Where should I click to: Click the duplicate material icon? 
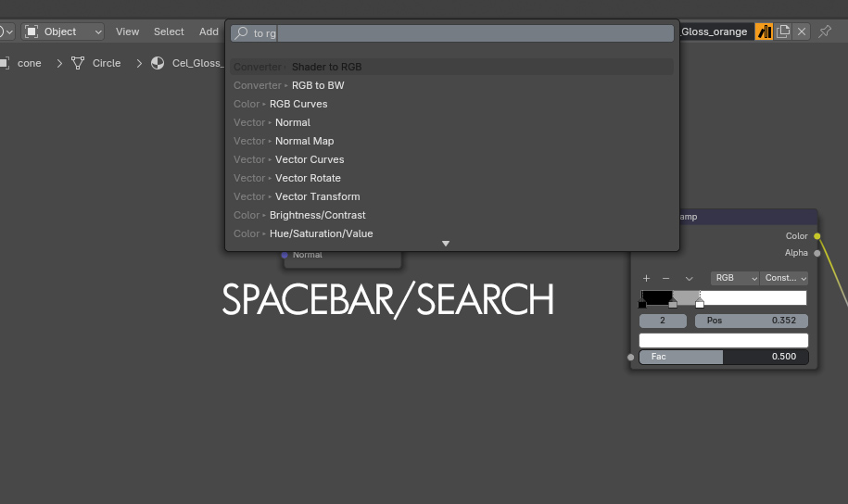coord(783,31)
